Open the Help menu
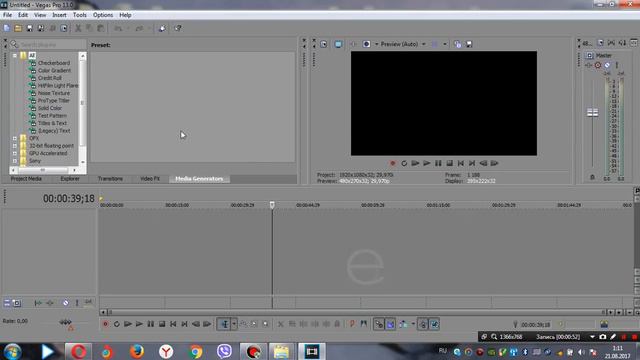Viewport: 640px width, 360px height. 125,15
